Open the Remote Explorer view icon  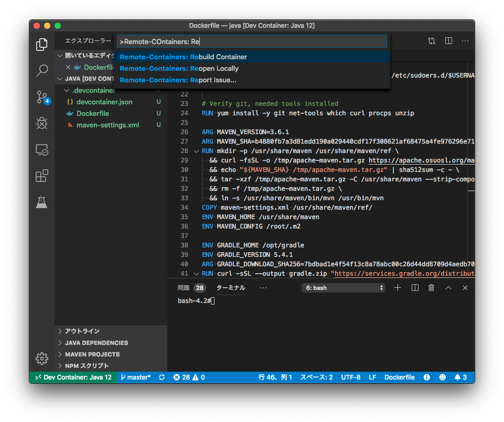pyautogui.click(x=42, y=150)
